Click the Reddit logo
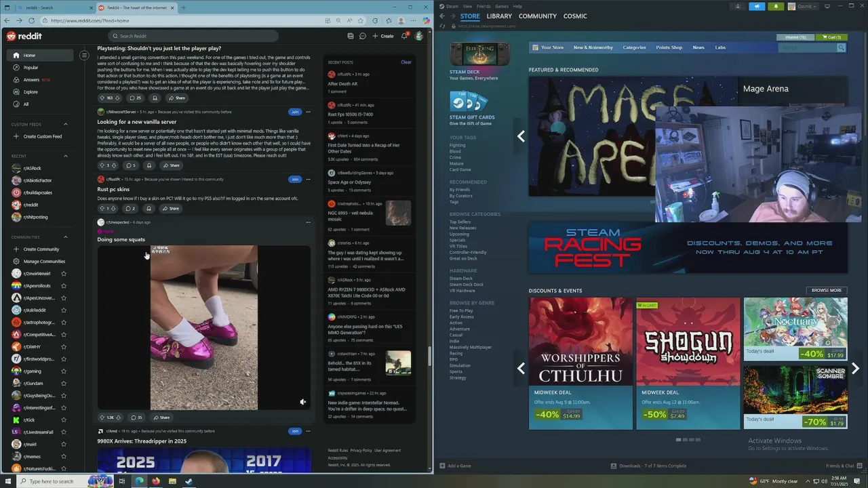 pyautogui.click(x=24, y=36)
